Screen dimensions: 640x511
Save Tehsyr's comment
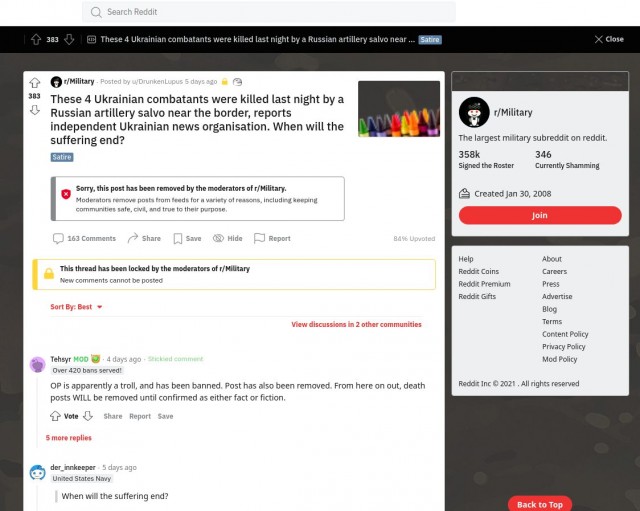(165, 416)
